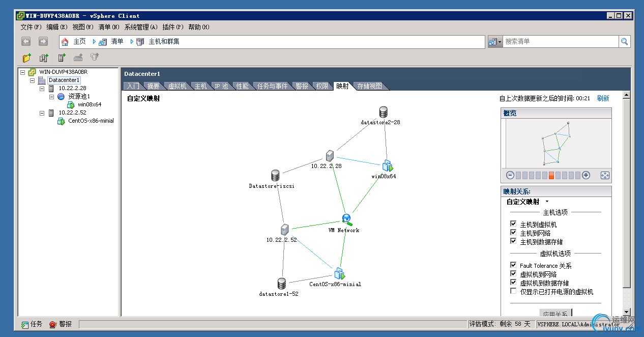This screenshot has height=337, width=644.
Task: Switch to the 任务与事件 tab
Action: tap(273, 86)
